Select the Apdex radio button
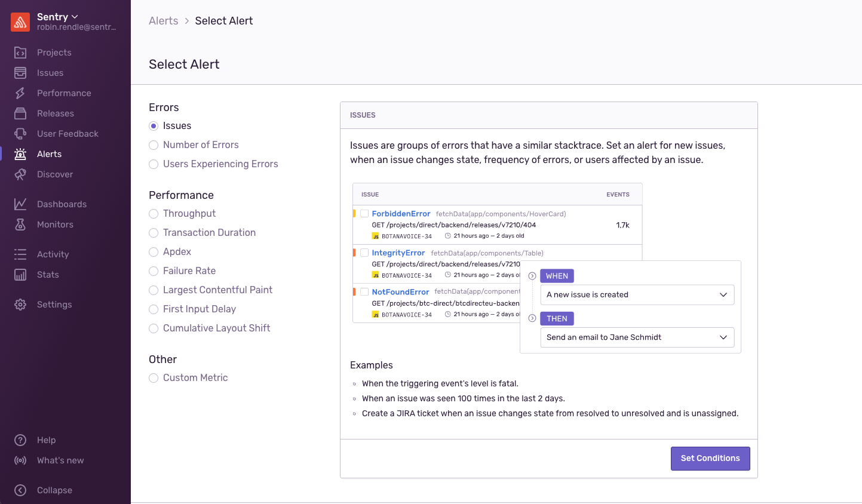The image size is (862, 504). tap(154, 252)
